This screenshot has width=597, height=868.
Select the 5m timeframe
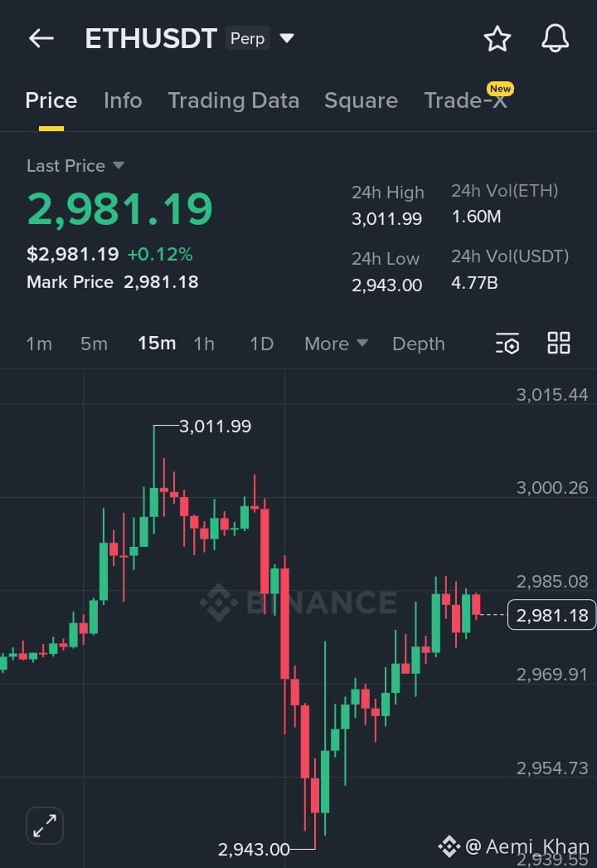(x=94, y=344)
